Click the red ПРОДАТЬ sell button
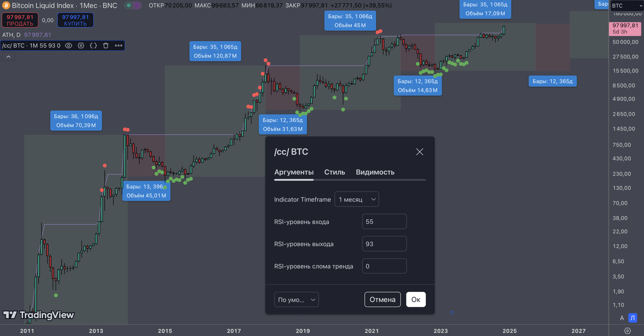The image size is (644, 336). (20, 20)
